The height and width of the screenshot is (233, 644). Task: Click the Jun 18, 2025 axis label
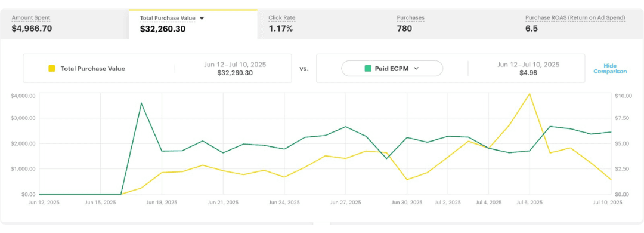click(162, 203)
